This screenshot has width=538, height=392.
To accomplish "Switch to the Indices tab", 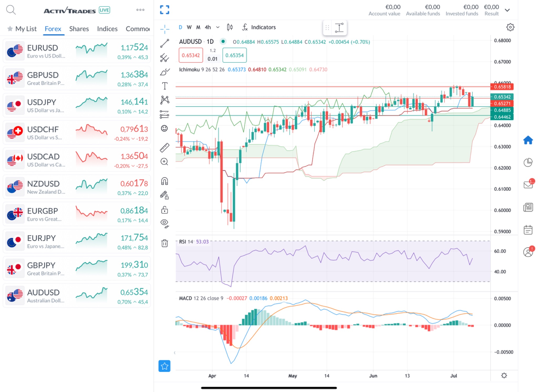I will (107, 29).
